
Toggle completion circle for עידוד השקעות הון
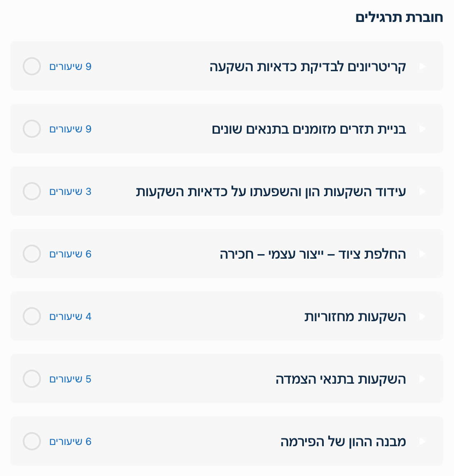pyautogui.click(x=32, y=191)
